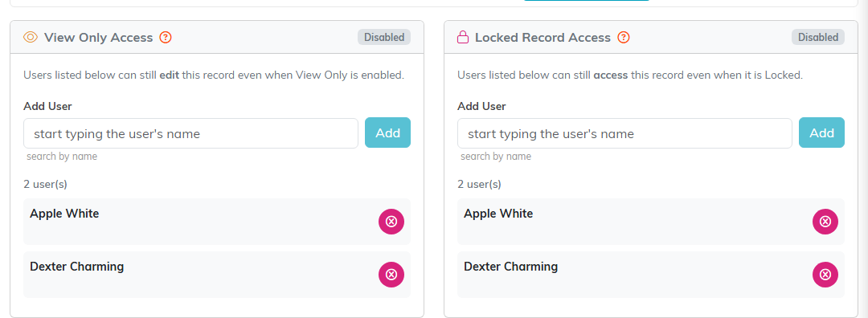Focus the View Only Access user name field
868x318 pixels.
click(x=191, y=133)
